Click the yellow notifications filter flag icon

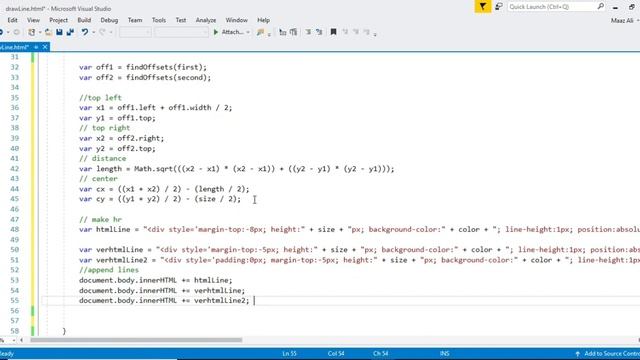[x=483, y=7]
